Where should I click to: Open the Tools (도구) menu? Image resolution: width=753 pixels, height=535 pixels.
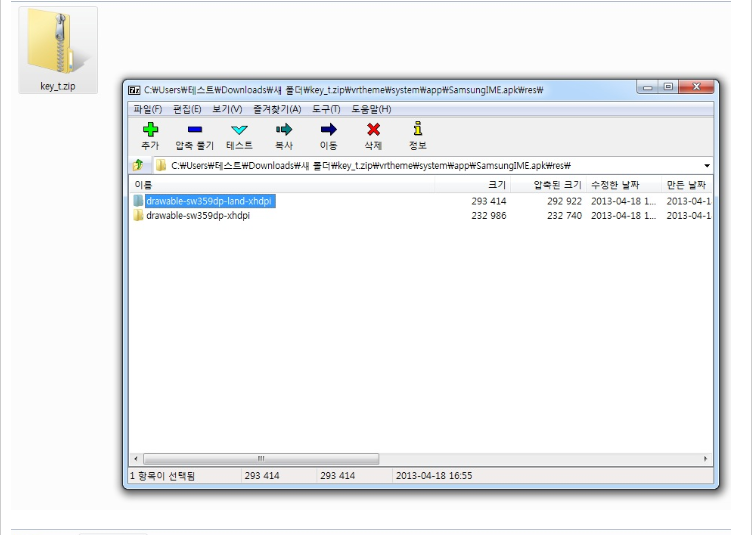(326, 109)
